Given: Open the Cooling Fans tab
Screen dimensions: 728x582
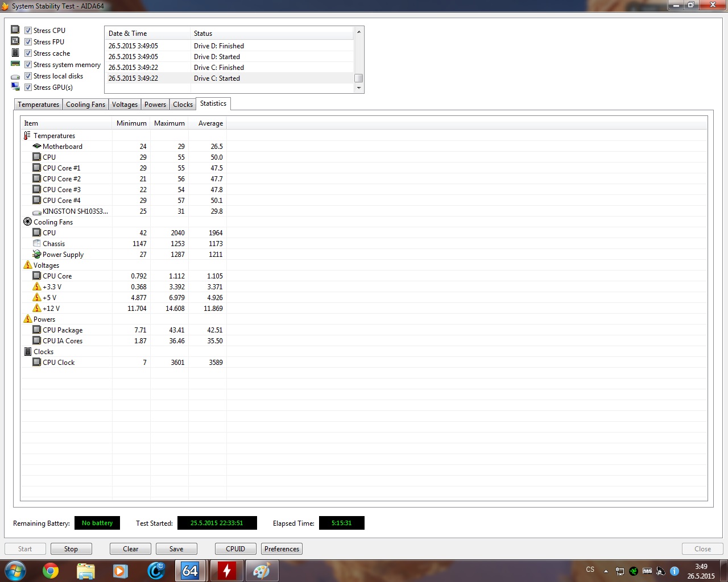Looking at the screenshot, I should coord(85,105).
